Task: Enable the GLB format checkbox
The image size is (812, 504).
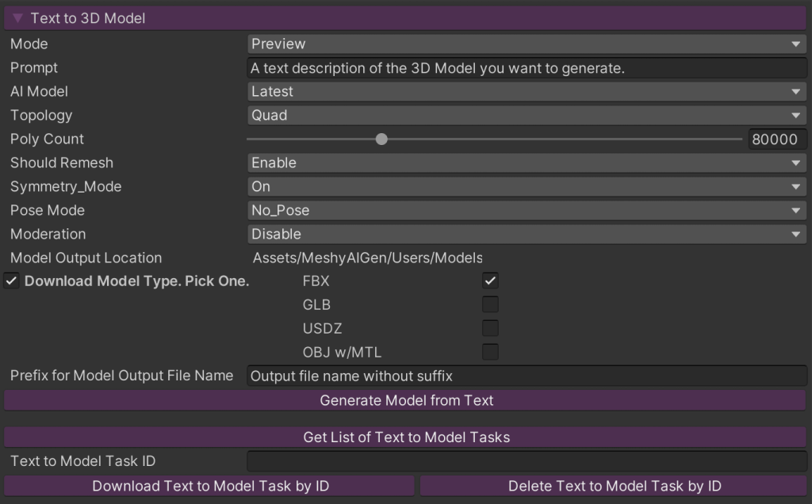Action: 491,304
